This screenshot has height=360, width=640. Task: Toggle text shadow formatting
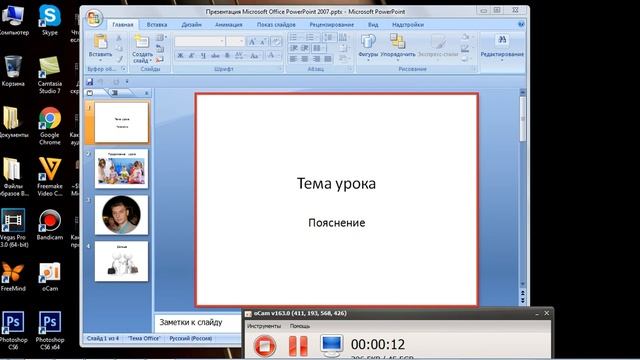coord(227,56)
